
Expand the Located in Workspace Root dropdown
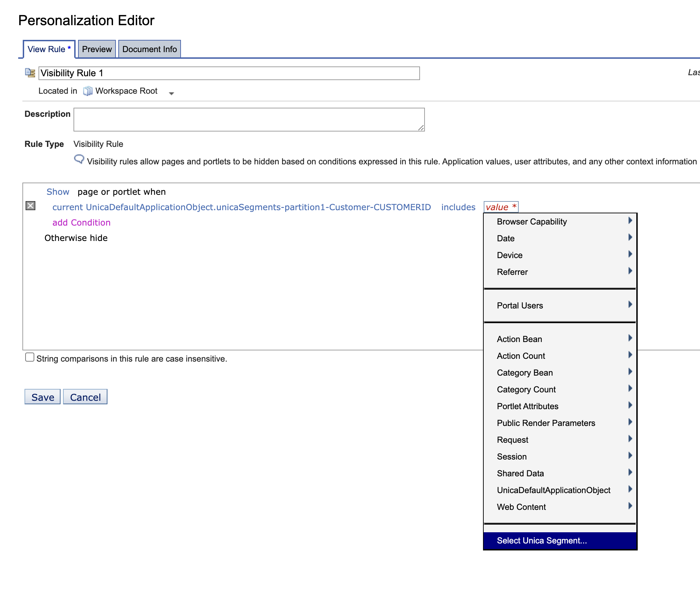tap(171, 93)
